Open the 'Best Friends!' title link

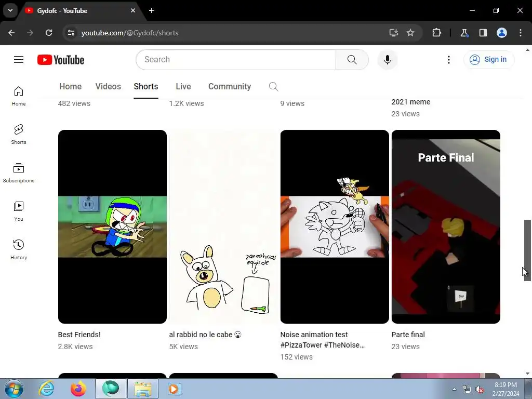(x=79, y=335)
